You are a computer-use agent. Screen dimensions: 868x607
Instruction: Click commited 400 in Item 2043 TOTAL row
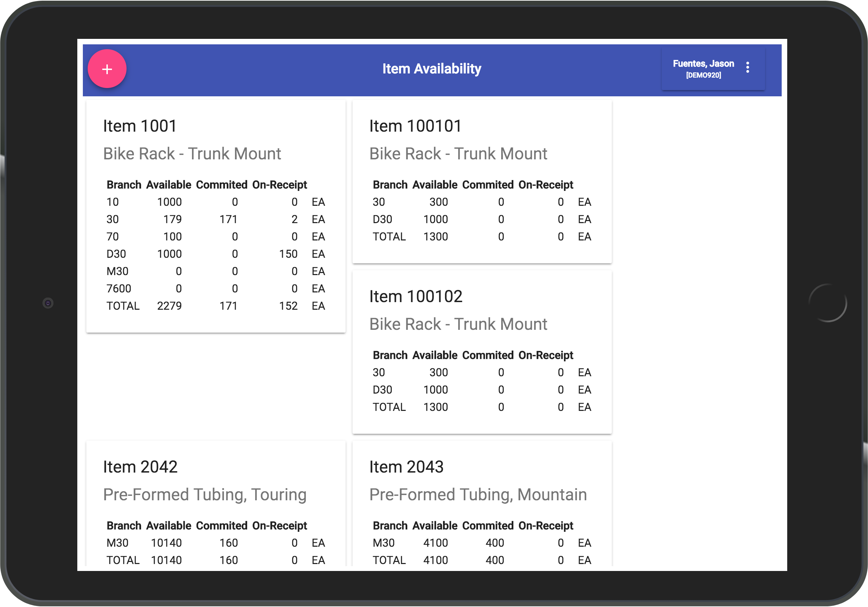[x=495, y=561]
